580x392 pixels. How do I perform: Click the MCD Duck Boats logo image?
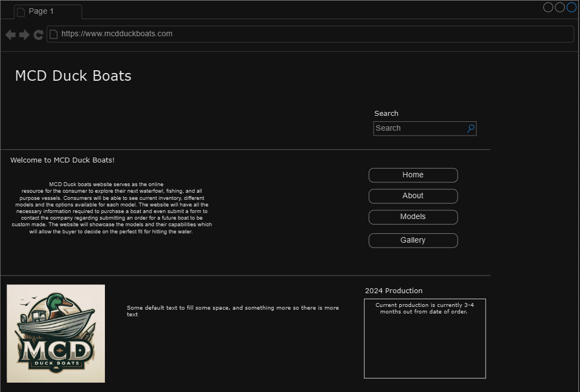(x=55, y=333)
